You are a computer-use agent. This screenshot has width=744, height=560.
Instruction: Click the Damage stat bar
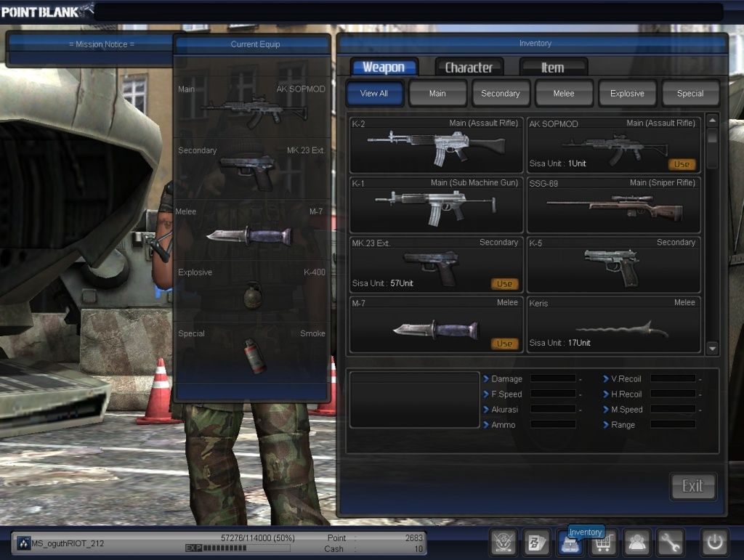tap(553, 378)
